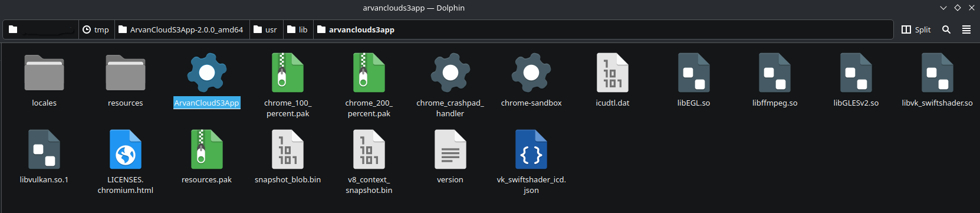Click the "resources" folder name label
Image resolution: width=980 pixels, height=213 pixels.
(126, 103)
